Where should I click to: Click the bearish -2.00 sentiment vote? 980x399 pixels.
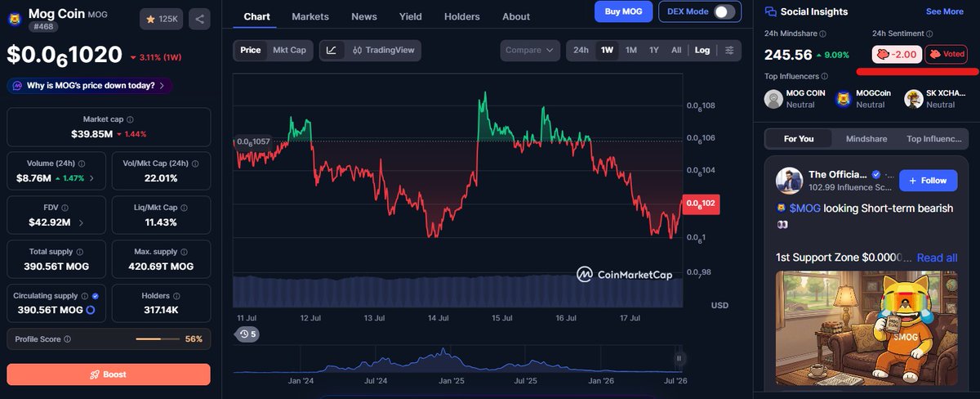point(898,55)
